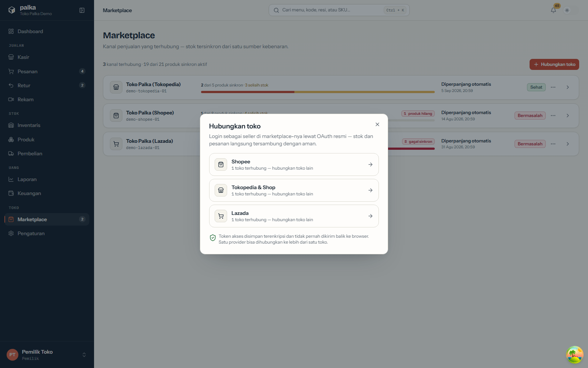This screenshot has height=368, width=588.
Task: Click the palka cube logo icon
Action: point(12,10)
